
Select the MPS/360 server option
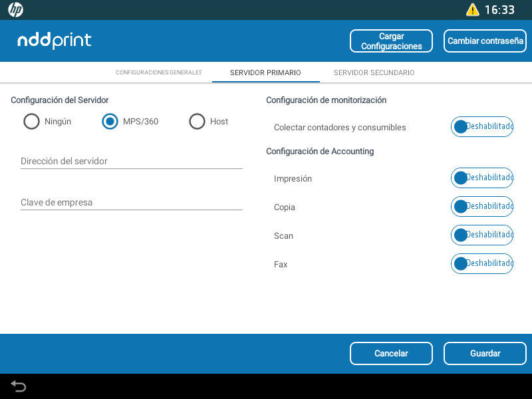[110, 122]
